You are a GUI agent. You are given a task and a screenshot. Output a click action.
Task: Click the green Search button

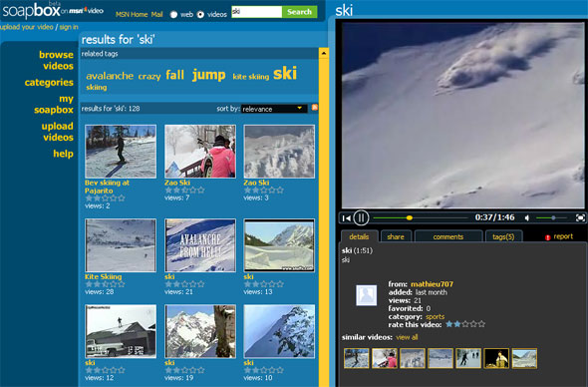(299, 12)
